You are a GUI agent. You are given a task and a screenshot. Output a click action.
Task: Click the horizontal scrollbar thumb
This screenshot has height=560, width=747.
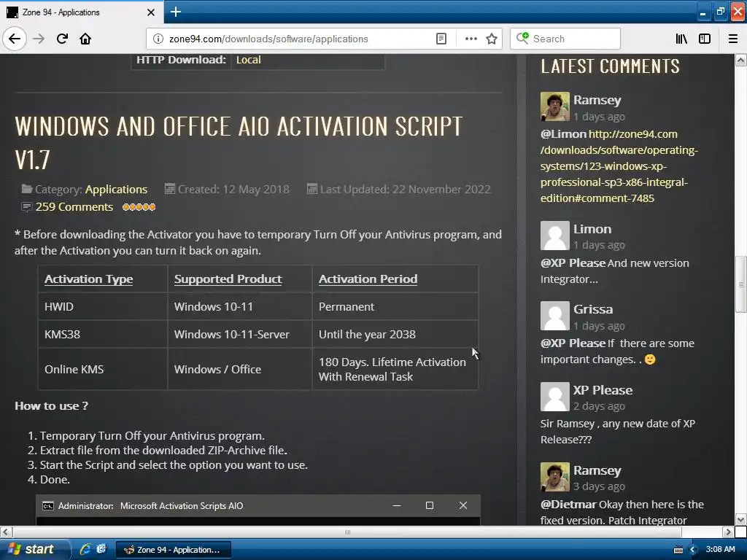point(347,532)
